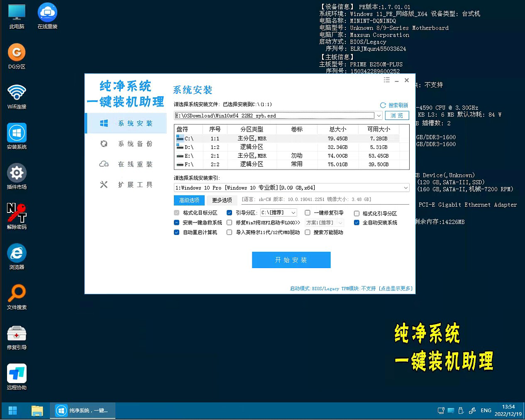This screenshot has width=525, height=420.
Task: Open 此电脑 desktop icon
Action: pos(17,17)
